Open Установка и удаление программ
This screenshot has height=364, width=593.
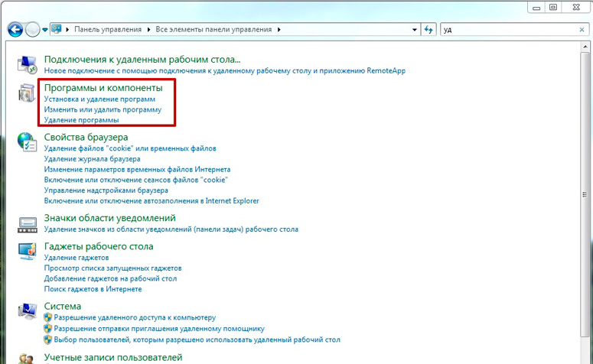coord(99,99)
